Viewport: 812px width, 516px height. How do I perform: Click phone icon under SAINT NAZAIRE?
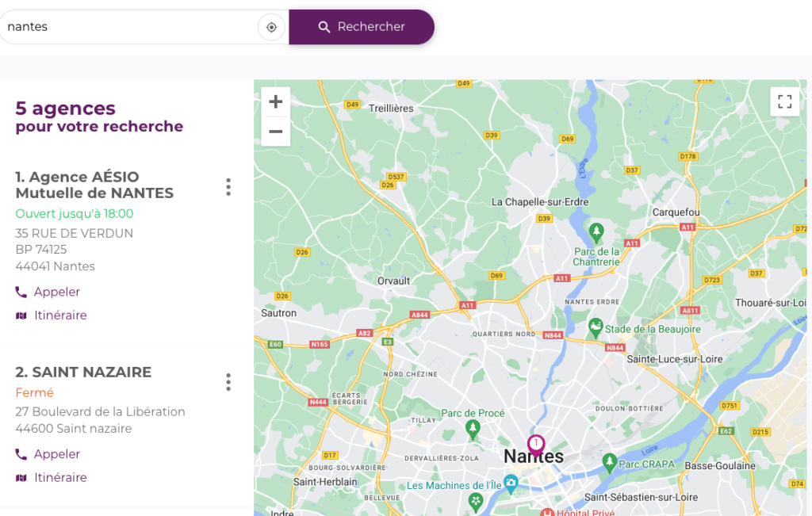21,454
